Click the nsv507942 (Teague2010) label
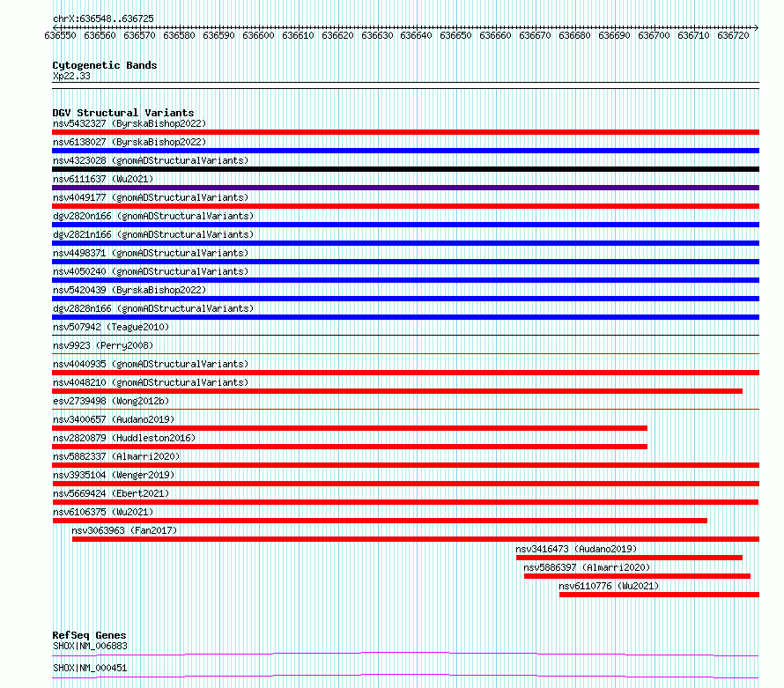The image size is (784, 688). click(x=111, y=327)
